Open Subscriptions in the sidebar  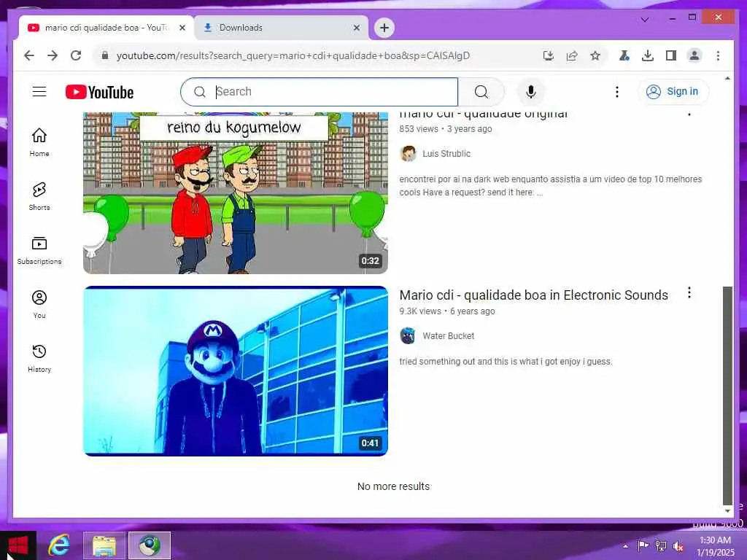(39, 250)
